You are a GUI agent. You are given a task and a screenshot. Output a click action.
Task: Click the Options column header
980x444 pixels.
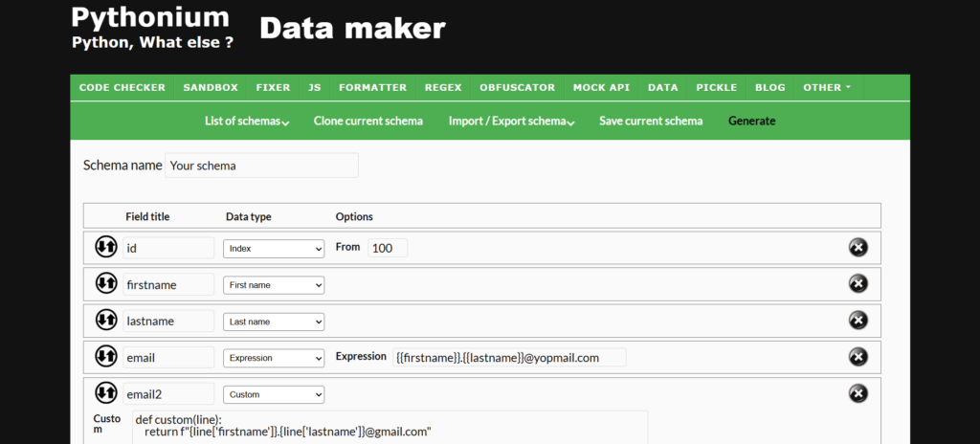[354, 217]
